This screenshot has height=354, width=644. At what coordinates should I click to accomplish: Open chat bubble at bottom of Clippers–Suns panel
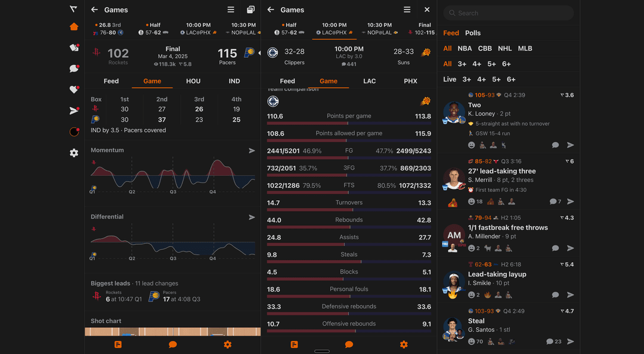tap(349, 344)
